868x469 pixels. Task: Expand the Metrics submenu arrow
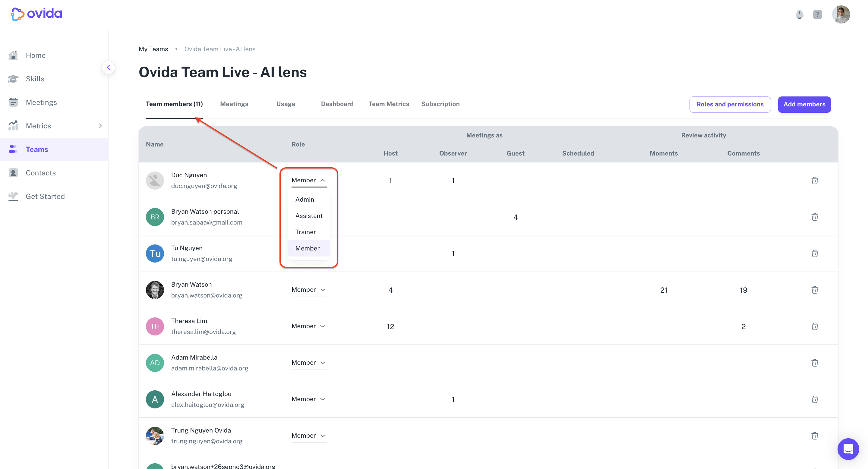100,126
